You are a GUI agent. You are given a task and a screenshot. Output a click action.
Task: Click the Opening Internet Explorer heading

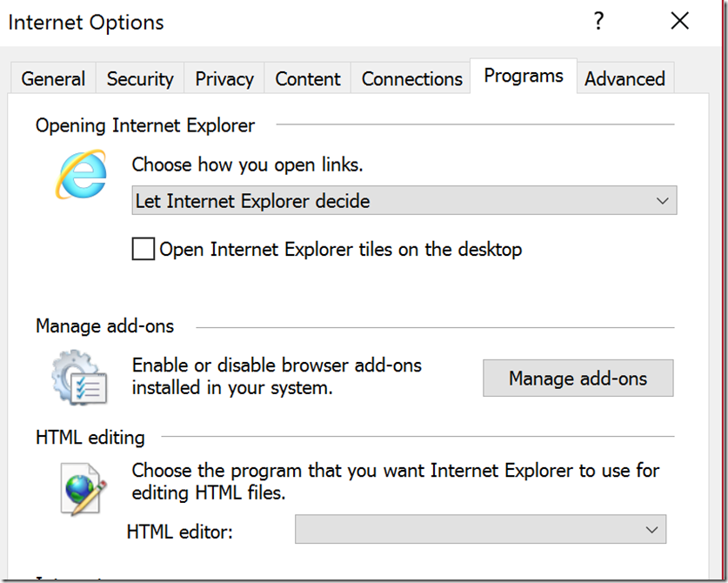pos(145,125)
